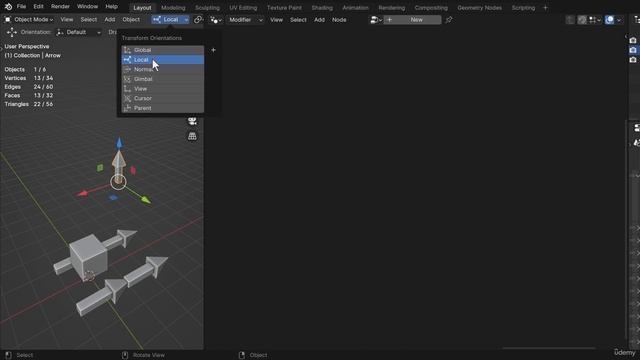Switch to the Shading workspace tab
Screen dimensions: 640x360
click(322, 8)
